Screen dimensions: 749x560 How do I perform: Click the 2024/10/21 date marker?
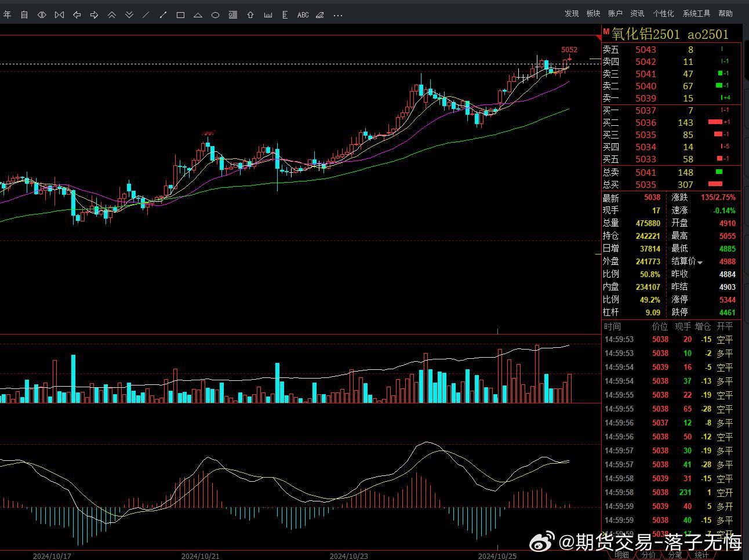pyautogui.click(x=200, y=556)
